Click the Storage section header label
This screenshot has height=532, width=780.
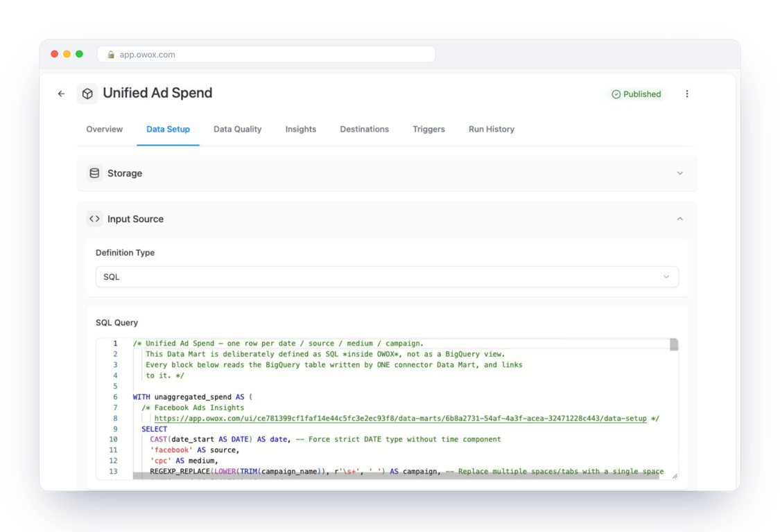125,173
